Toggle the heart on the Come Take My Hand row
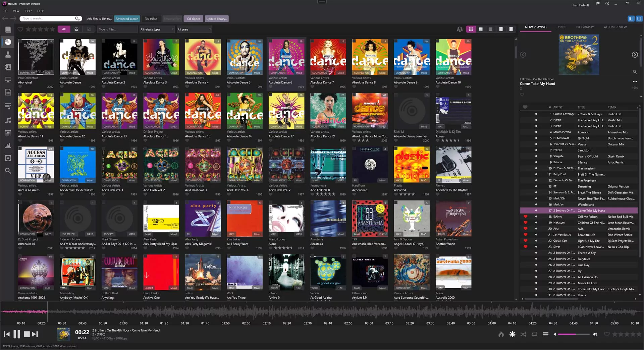Image resolution: width=644 pixels, height=350 pixels. pos(525,210)
